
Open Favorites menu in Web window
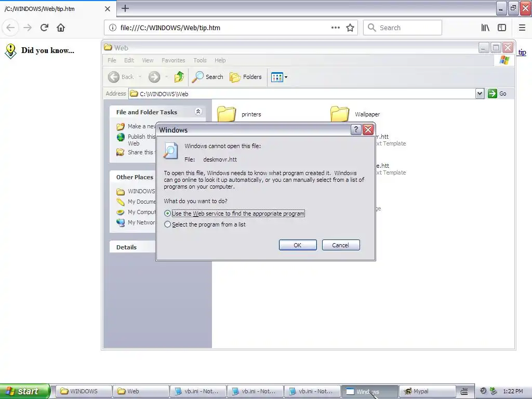[x=174, y=60]
